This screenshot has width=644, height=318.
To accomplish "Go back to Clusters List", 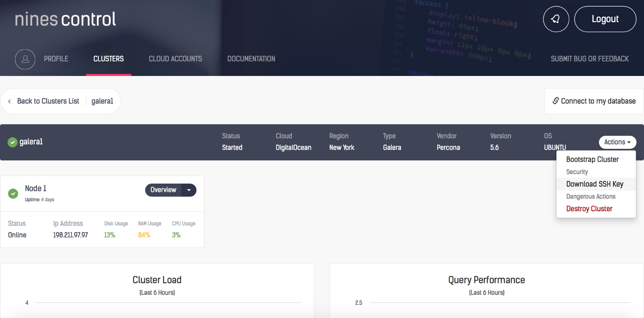I will point(48,101).
